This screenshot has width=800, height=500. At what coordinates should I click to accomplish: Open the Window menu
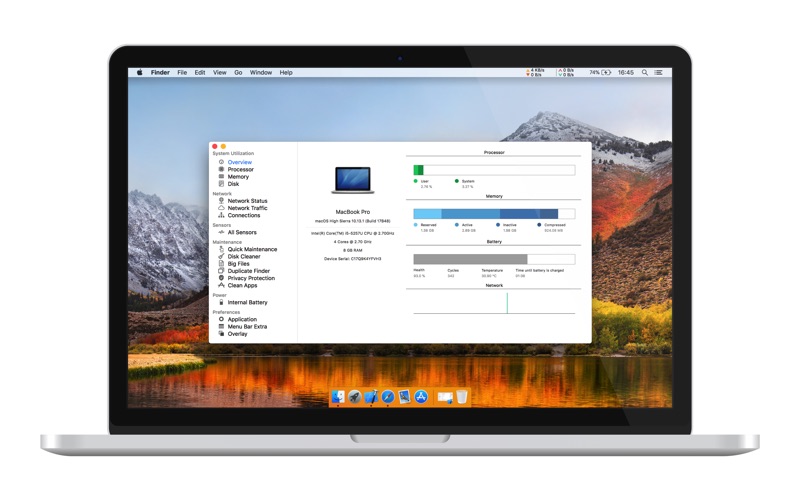click(x=261, y=72)
